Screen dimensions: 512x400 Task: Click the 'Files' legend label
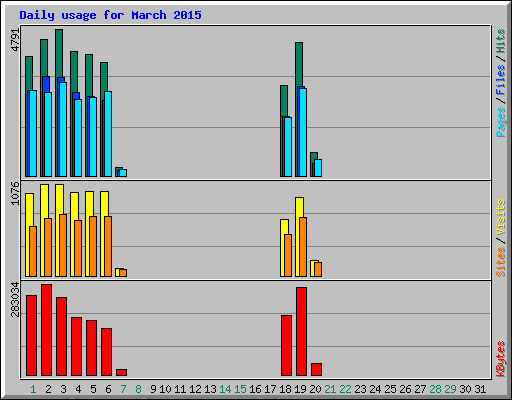[x=501, y=80]
